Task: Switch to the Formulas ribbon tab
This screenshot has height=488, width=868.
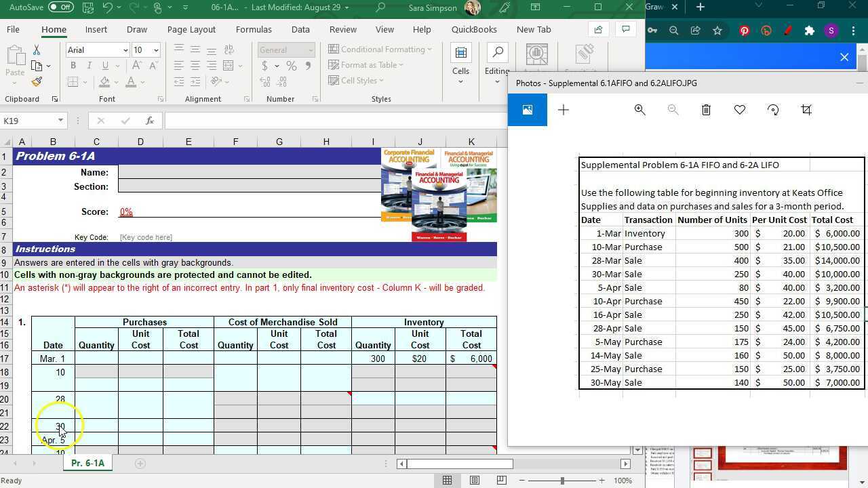Action: (x=254, y=29)
